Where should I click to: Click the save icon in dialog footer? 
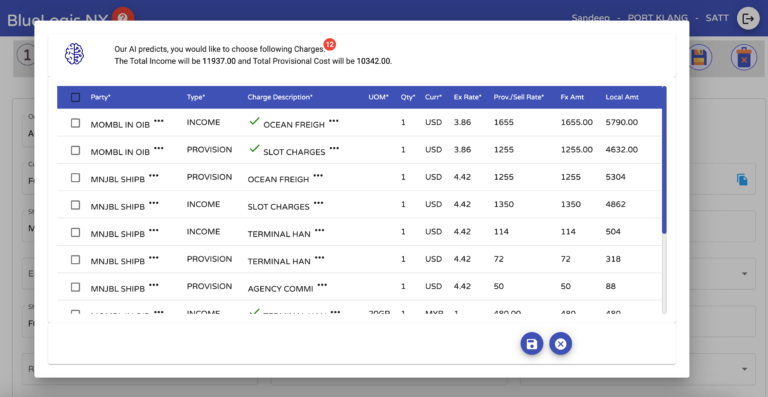point(531,344)
